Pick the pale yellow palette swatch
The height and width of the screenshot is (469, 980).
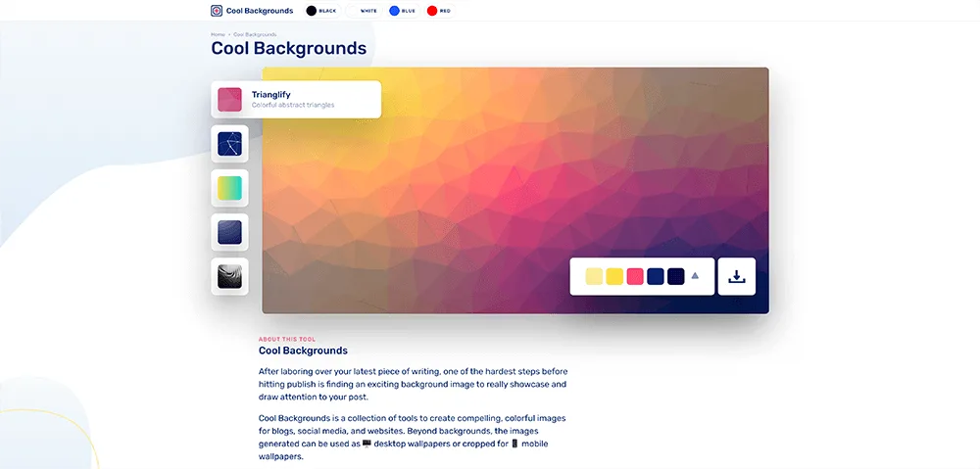click(x=594, y=276)
